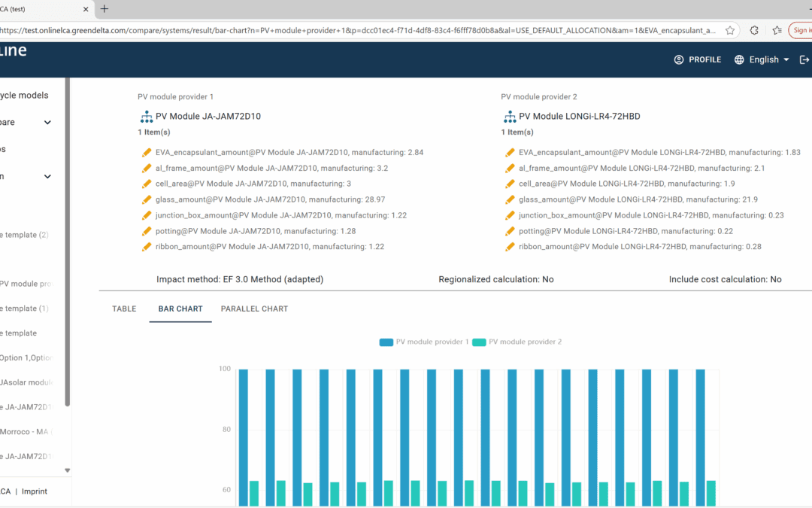The image size is (812, 508).
Task: Edit ribbon_amount of PV Module LONGi-LR4-72HBD
Action: click(510, 247)
